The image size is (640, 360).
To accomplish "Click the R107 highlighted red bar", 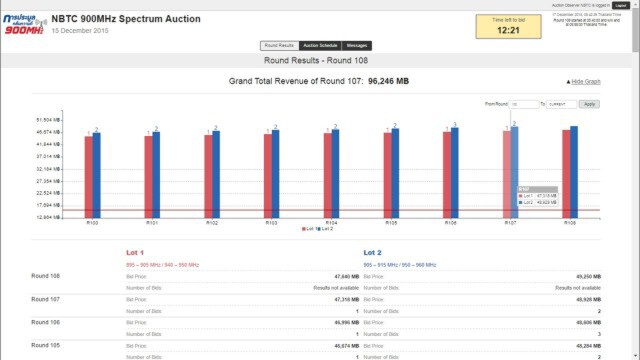I will pyautogui.click(x=507, y=175).
